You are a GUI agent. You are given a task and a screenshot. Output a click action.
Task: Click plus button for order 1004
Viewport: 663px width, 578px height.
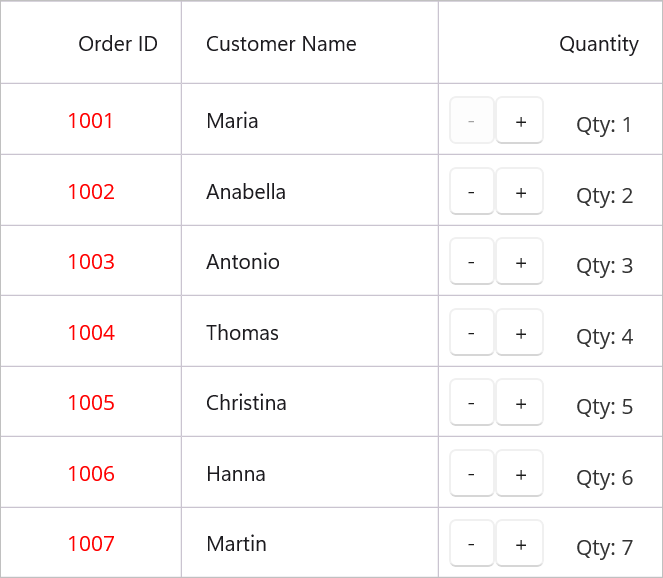click(520, 333)
